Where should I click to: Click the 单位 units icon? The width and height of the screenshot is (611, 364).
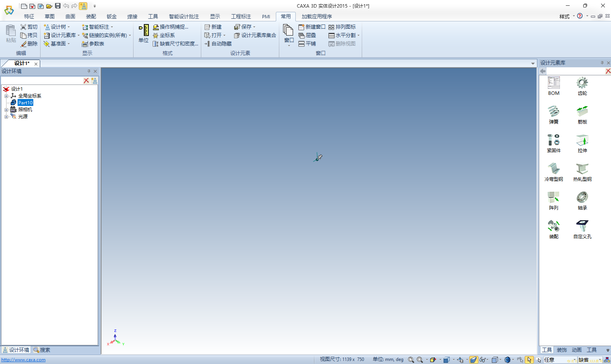click(143, 33)
